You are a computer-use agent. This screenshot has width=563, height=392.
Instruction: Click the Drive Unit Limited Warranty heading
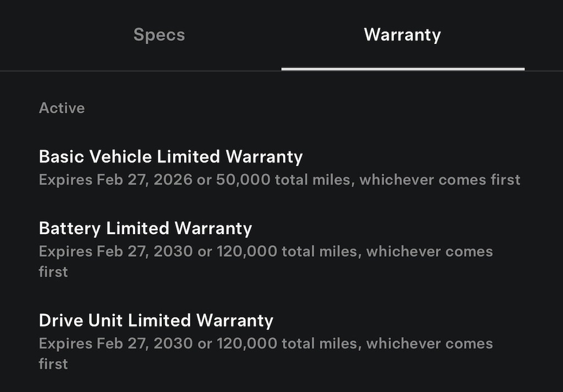coord(156,321)
